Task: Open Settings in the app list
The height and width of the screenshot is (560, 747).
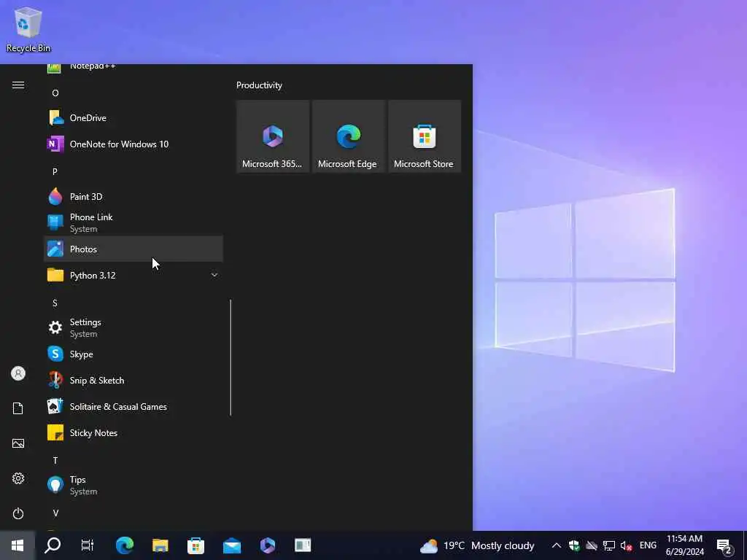Action: coord(133,327)
